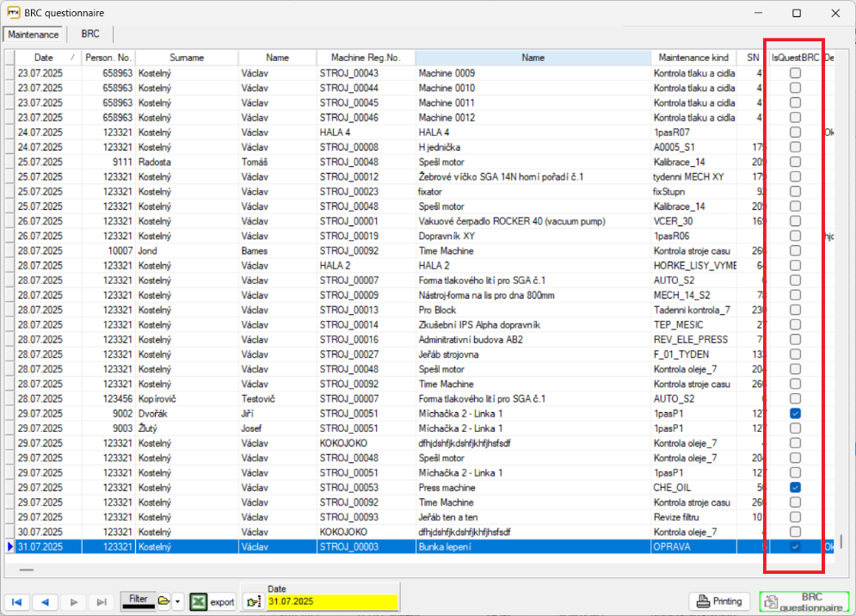
Task: Click the Kopírovič surname cell
Action: pos(188,398)
